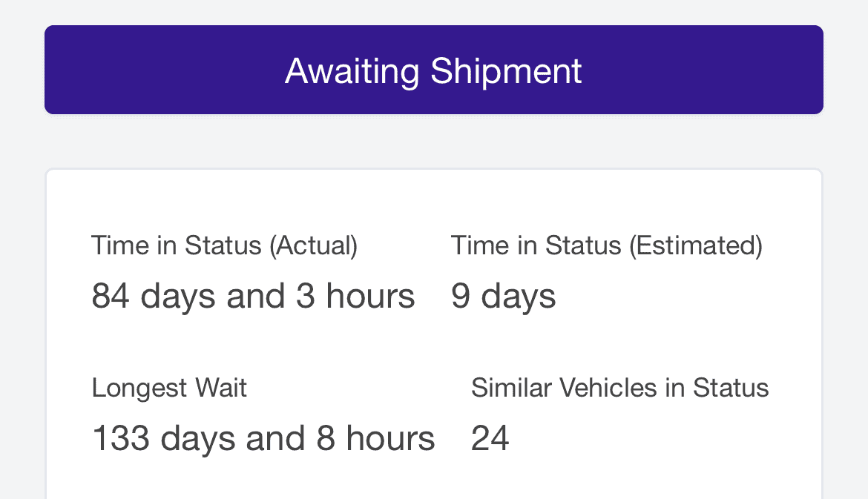
Task: Click the word "Shipment" on the purple button
Action: 506,71
